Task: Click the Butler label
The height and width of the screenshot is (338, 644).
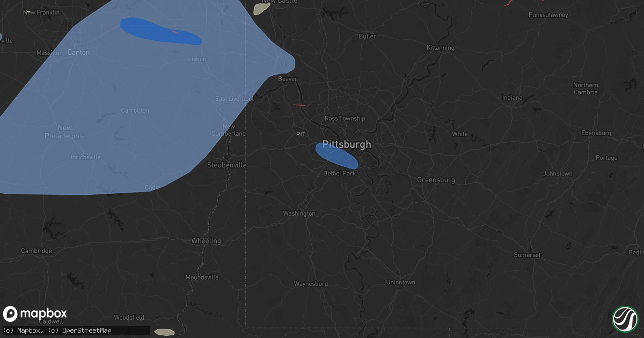Action: click(367, 36)
